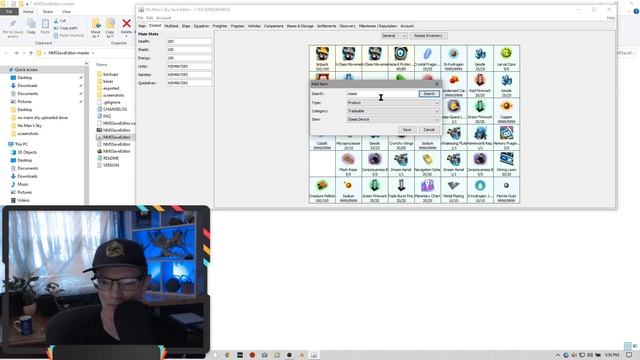Click Pin to Quick access in Explorer ribbon
This screenshot has width=640, height=360.
(x=13, y=28)
